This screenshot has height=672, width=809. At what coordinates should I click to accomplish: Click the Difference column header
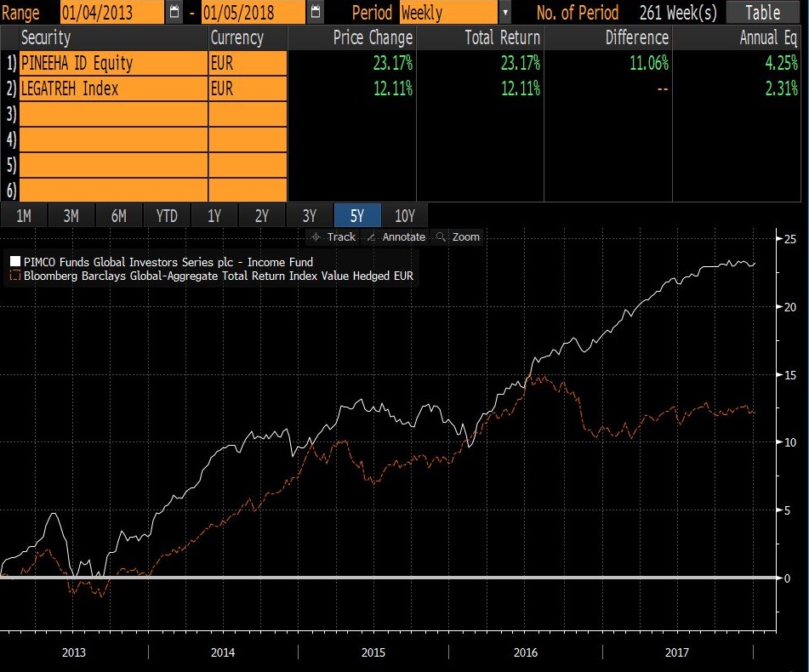click(x=608, y=37)
